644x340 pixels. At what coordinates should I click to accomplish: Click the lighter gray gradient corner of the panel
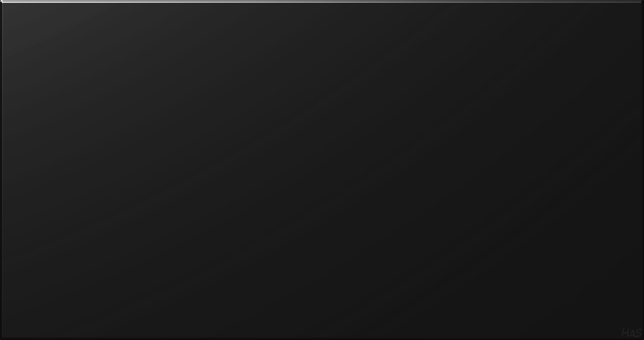pyautogui.click(x=38, y=25)
